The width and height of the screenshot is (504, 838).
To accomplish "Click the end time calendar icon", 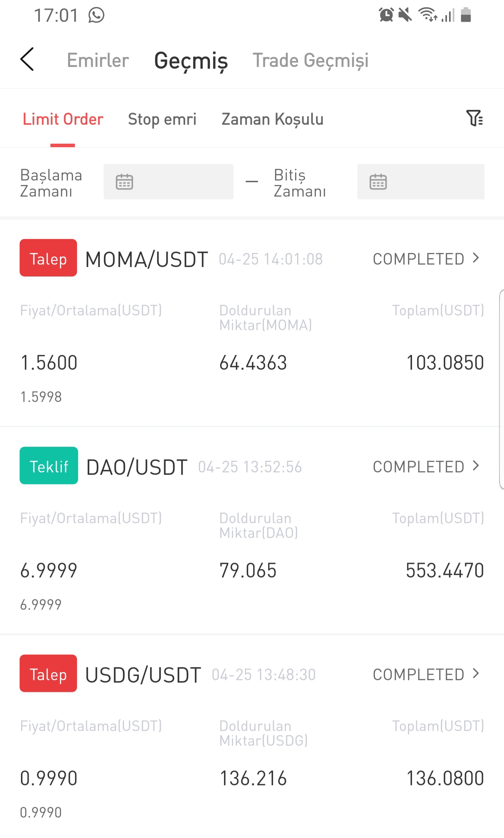I will point(378,182).
